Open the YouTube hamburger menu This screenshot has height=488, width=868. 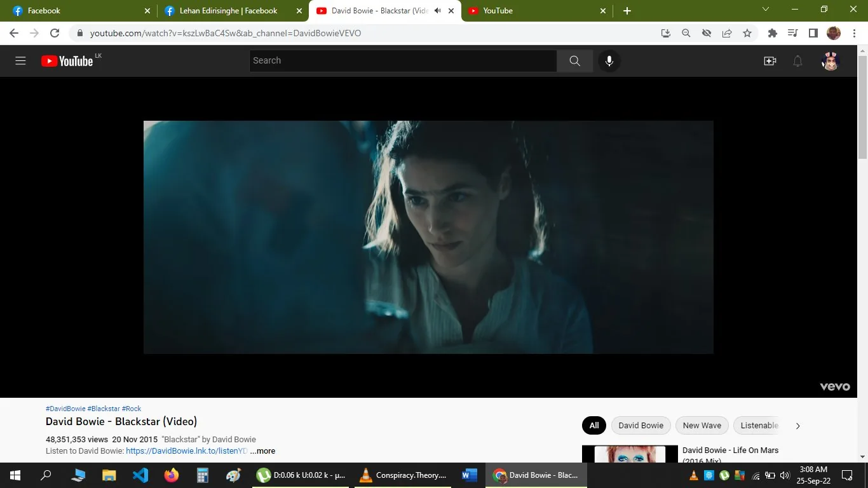[20, 60]
